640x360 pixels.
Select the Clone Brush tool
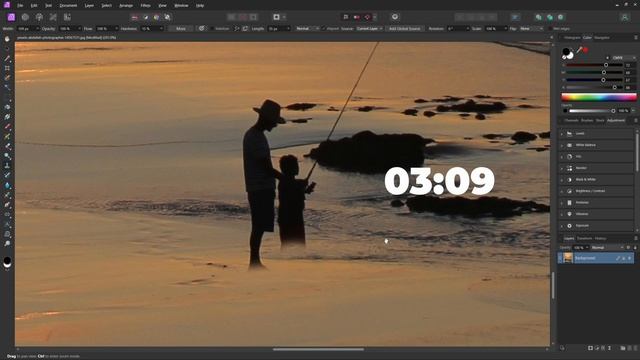click(x=7, y=165)
